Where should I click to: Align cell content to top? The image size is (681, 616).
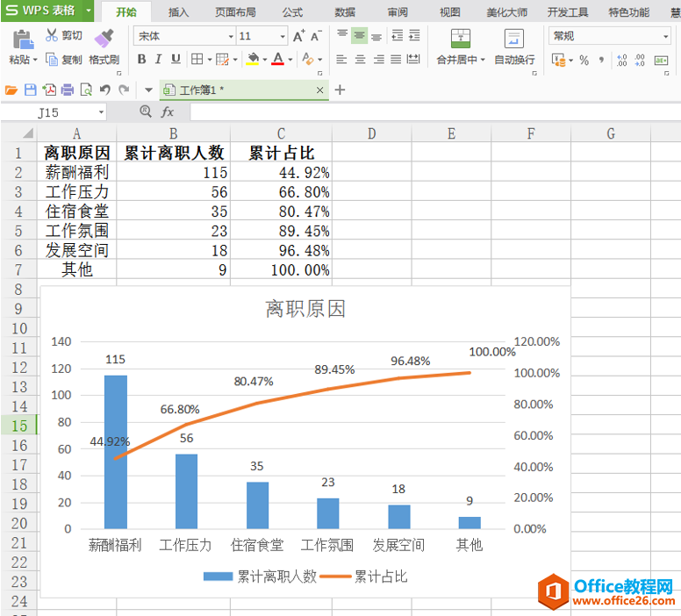[x=342, y=35]
